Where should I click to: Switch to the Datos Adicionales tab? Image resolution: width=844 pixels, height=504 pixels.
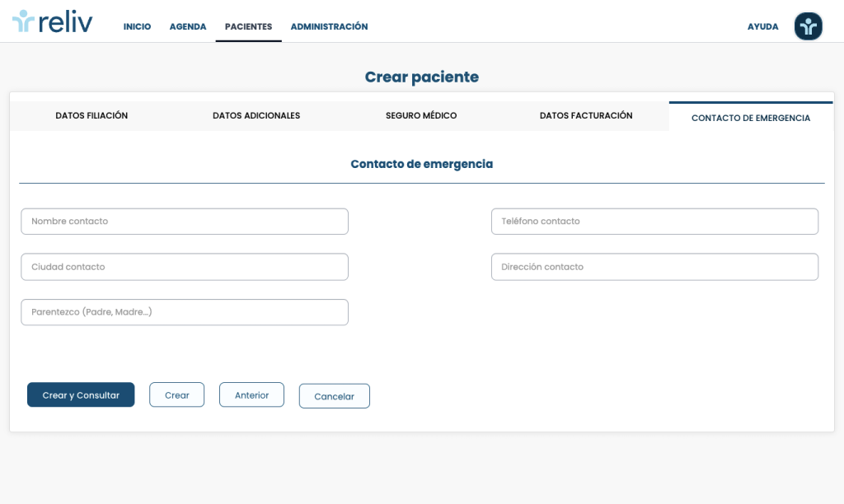pyautogui.click(x=256, y=116)
